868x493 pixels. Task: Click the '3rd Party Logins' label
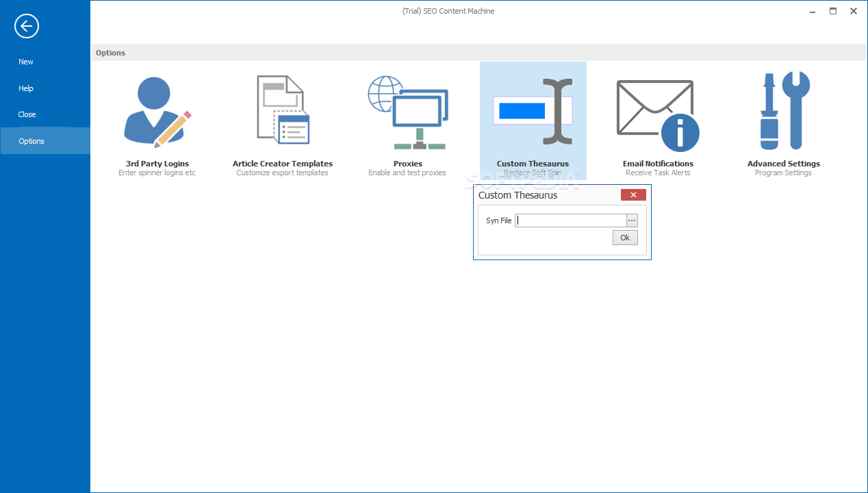[x=157, y=164]
